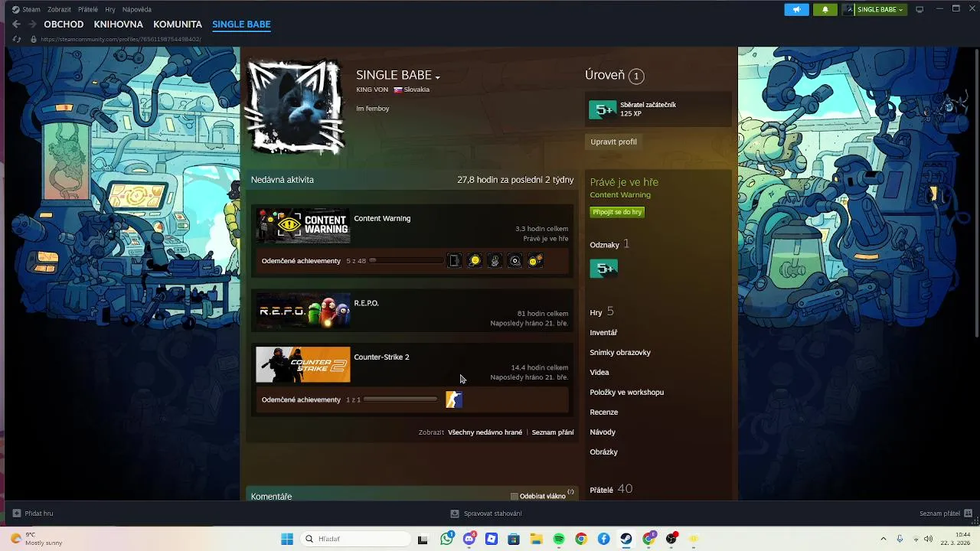Open the Seznam přání link
The width and height of the screenshot is (980, 551).
[x=553, y=432]
